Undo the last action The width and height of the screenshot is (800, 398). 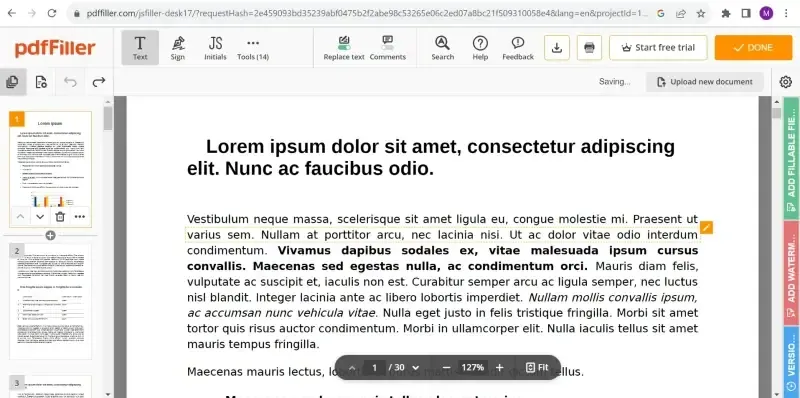[70, 82]
